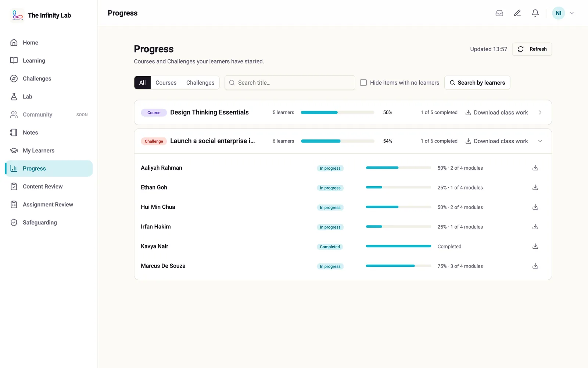Download Ethan Goh's work
The height and width of the screenshot is (368, 588).
tap(535, 187)
